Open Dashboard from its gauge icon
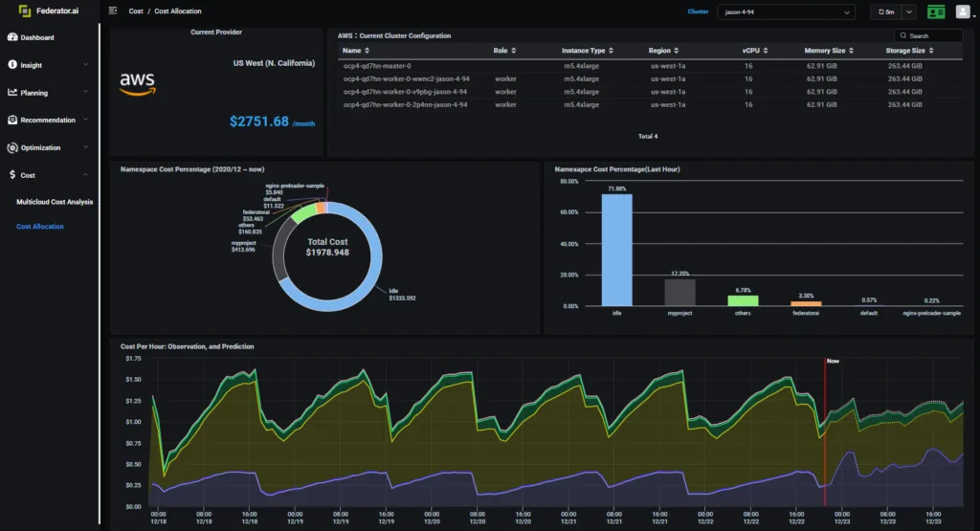Screen dimensions: 980x531 pos(12,37)
